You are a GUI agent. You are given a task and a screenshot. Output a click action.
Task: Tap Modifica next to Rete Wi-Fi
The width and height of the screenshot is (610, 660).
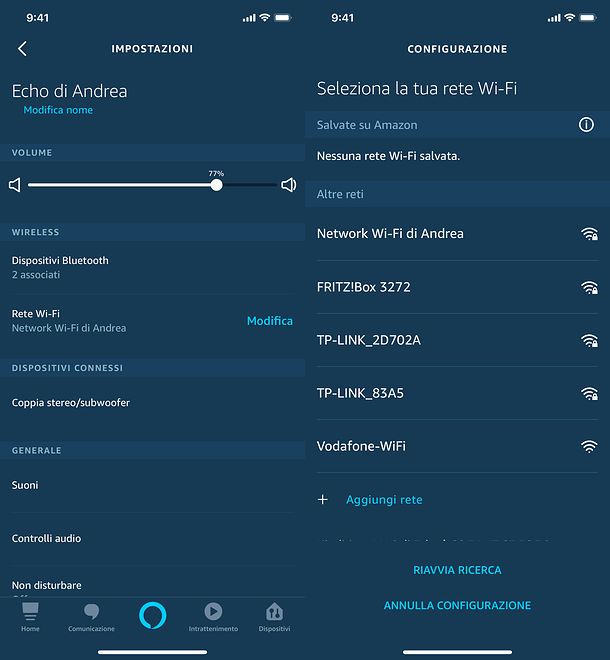click(270, 321)
